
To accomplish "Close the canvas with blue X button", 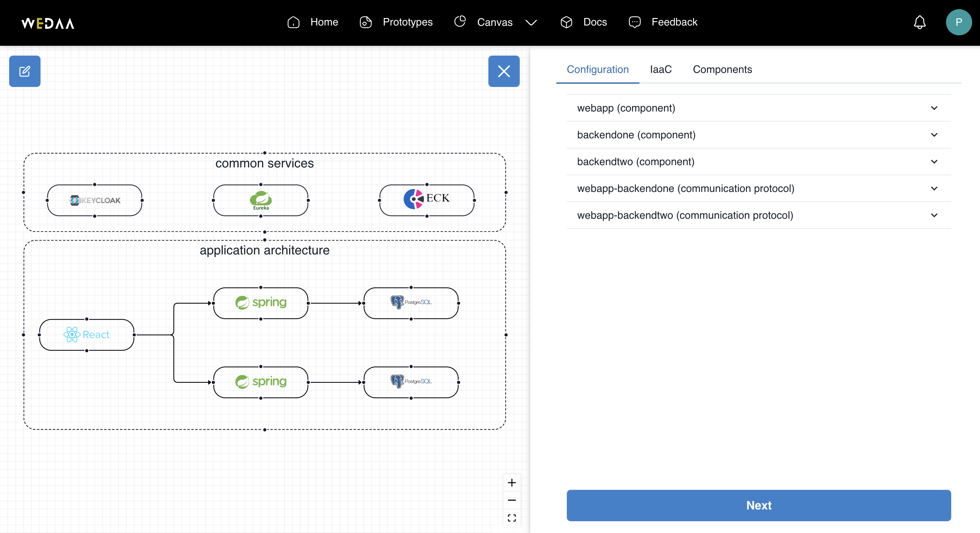I will tap(504, 71).
